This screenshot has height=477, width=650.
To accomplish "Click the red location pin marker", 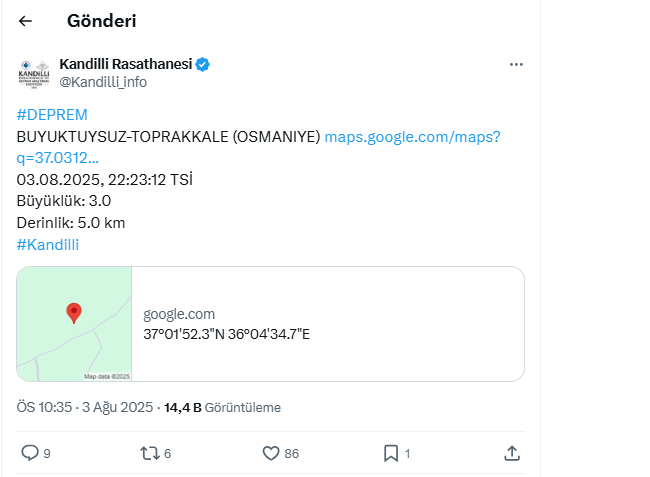I will click(74, 313).
